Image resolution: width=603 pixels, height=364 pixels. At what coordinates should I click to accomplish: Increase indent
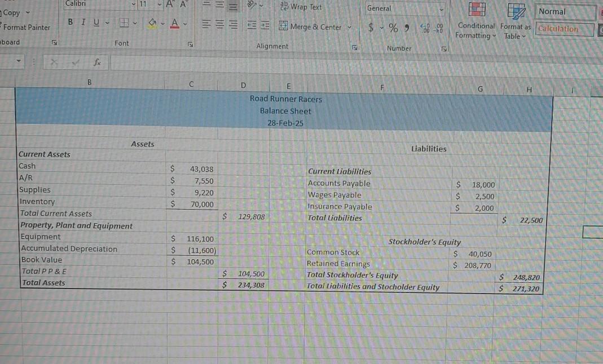click(x=265, y=26)
